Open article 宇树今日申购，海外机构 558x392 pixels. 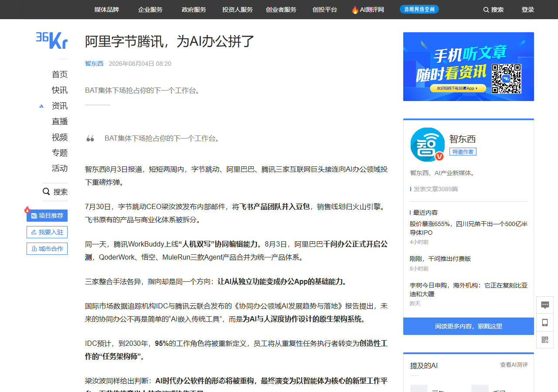[x=469, y=290]
